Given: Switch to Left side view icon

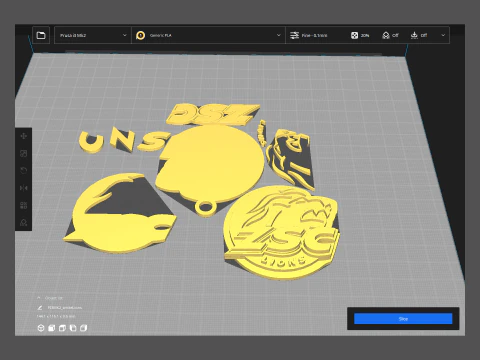Looking at the screenshot, I should coord(73,328).
